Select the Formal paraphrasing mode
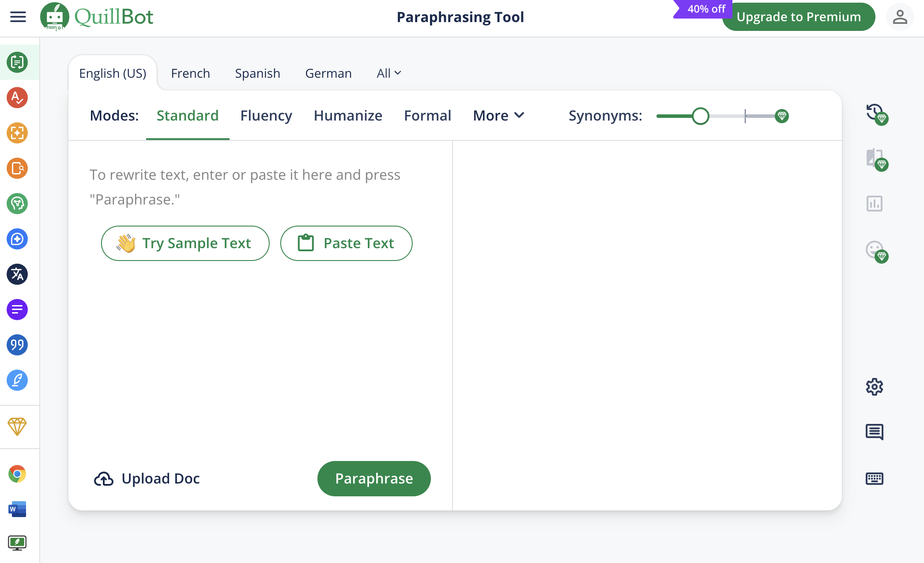Screen dimensions: 924x563 [427, 115]
